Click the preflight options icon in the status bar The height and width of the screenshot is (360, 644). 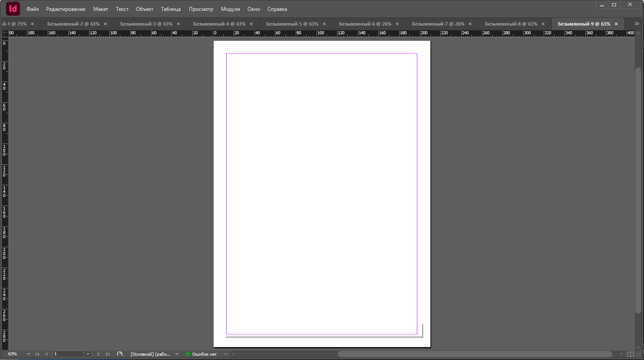120,354
